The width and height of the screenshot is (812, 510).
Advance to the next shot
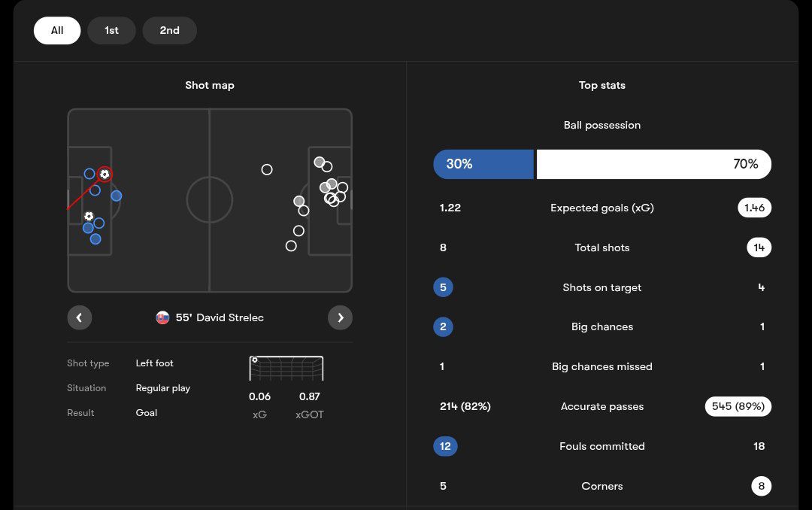click(340, 317)
